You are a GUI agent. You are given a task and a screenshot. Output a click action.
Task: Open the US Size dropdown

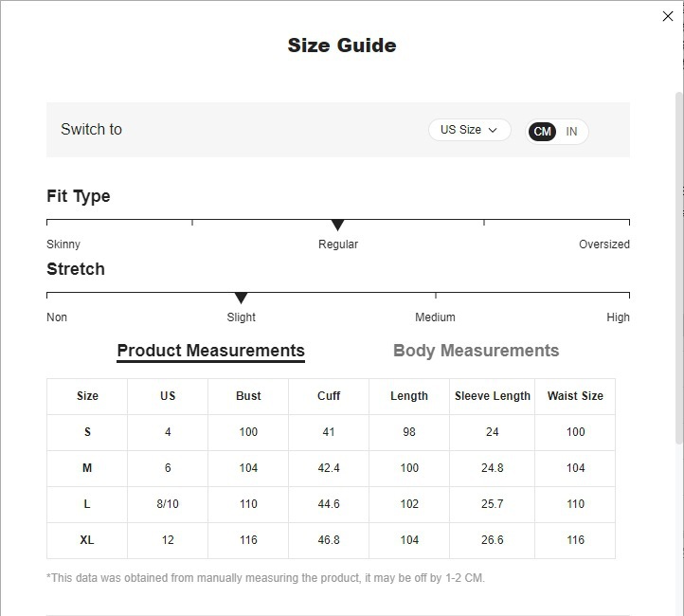468,130
